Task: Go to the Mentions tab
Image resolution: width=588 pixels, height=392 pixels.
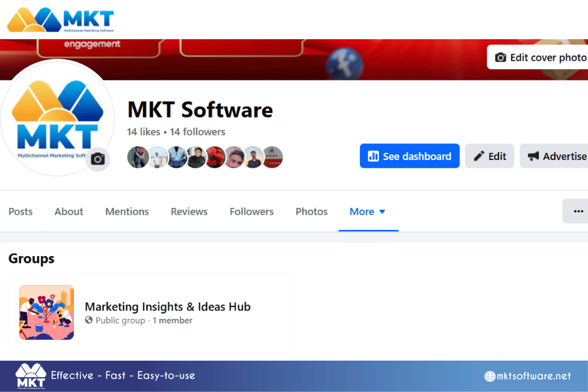Action: click(x=127, y=212)
